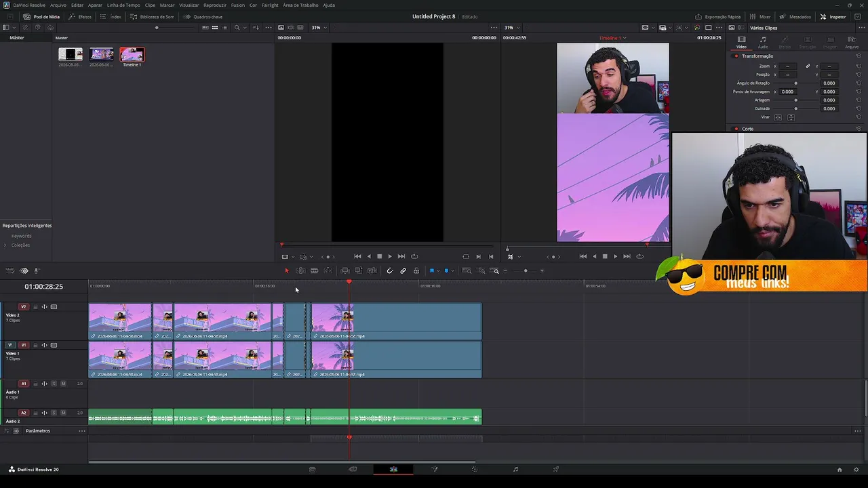
Task: Adjust the Guinada slider in Inspector
Action: [x=796, y=108]
